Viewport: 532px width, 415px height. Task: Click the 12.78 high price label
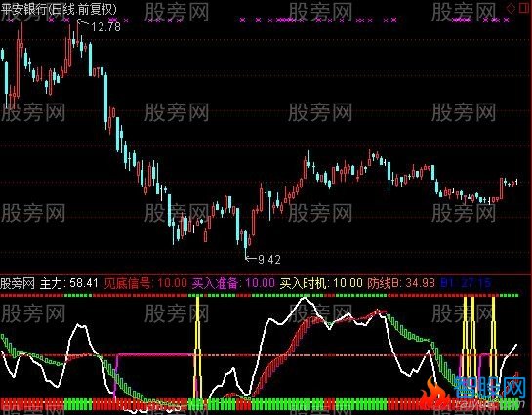[x=105, y=26]
